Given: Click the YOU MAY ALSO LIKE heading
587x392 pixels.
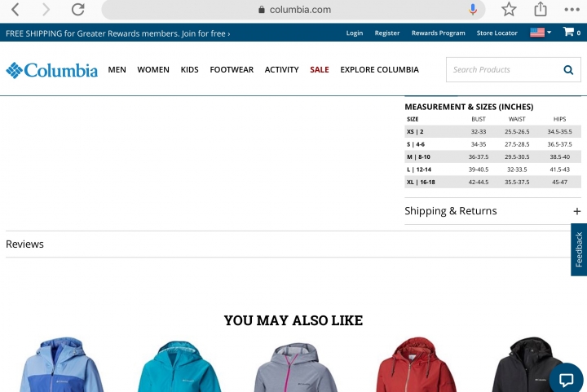Looking at the screenshot, I should click(x=293, y=320).
